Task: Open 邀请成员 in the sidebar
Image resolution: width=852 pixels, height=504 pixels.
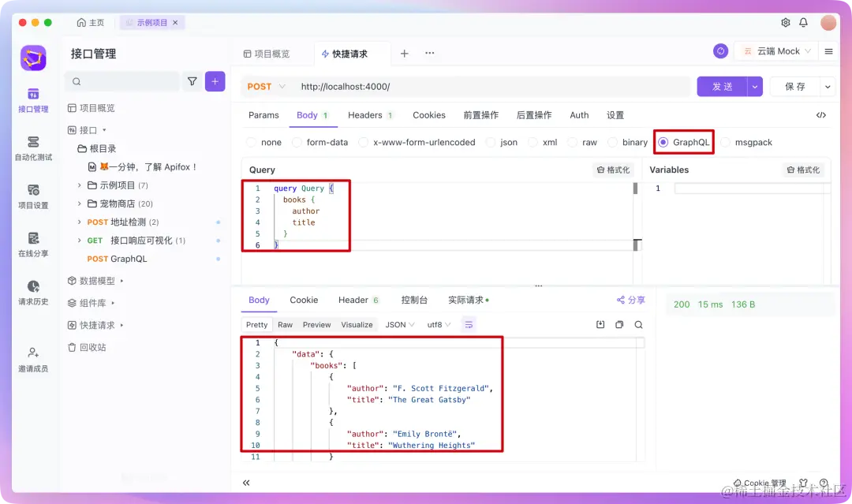Action: click(x=33, y=360)
